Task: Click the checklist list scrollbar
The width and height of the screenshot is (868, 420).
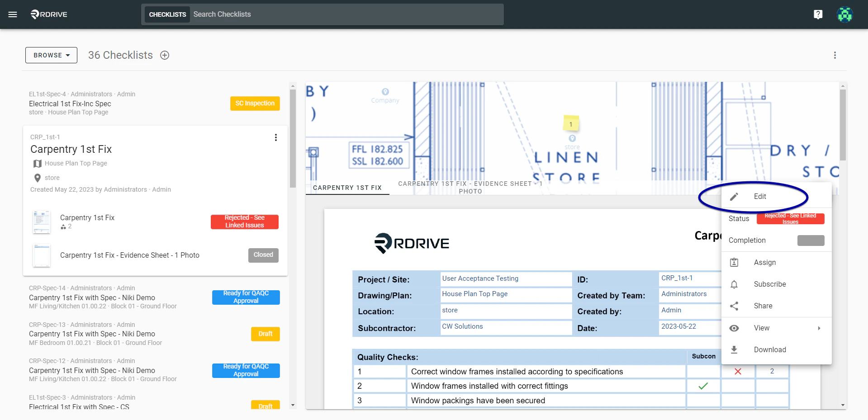Action: click(293, 139)
